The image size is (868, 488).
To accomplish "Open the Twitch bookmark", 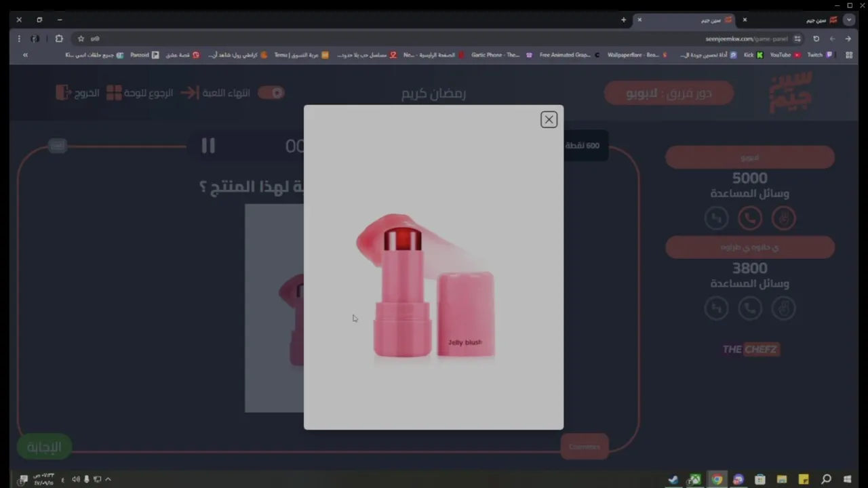I will point(819,55).
